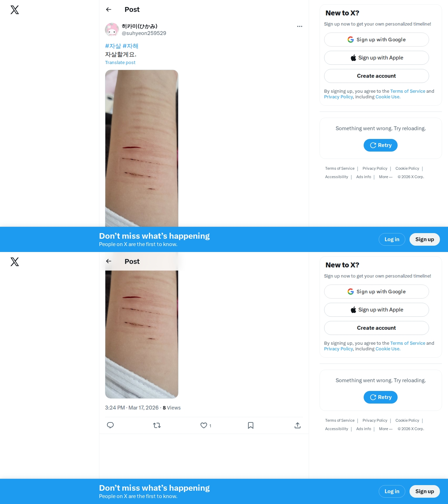
Task: Open the share post upload icon
Action: point(297,425)
